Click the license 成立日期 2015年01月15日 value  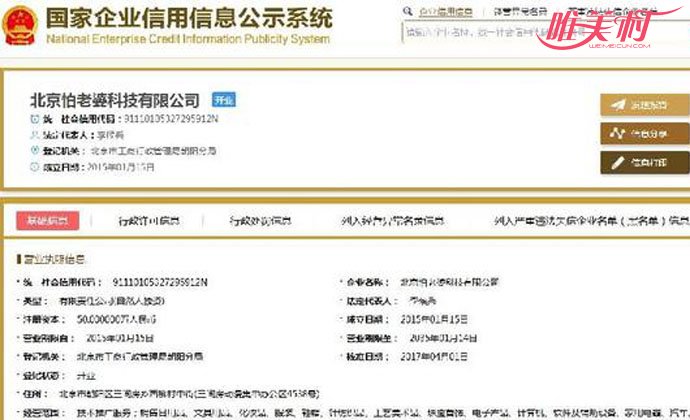click(x=434, y=319)
